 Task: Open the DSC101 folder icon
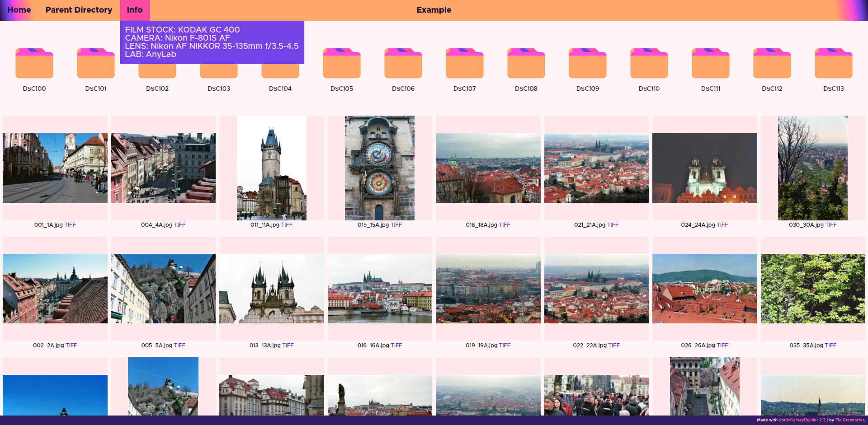tap(95, 64)
